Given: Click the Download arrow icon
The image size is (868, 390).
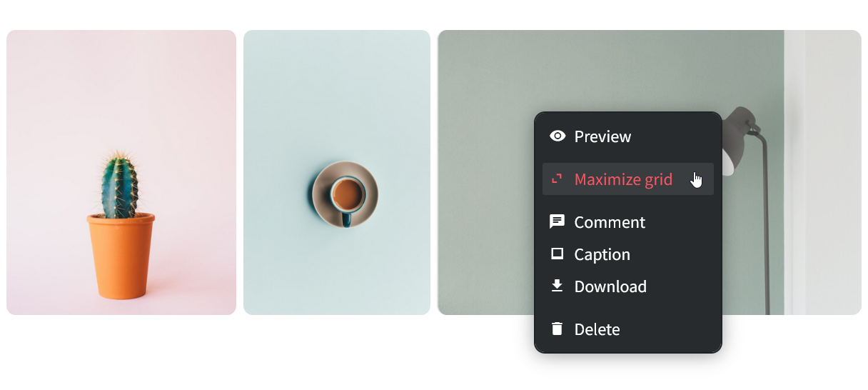Looking at the screenshot, I should pos(557,286).
